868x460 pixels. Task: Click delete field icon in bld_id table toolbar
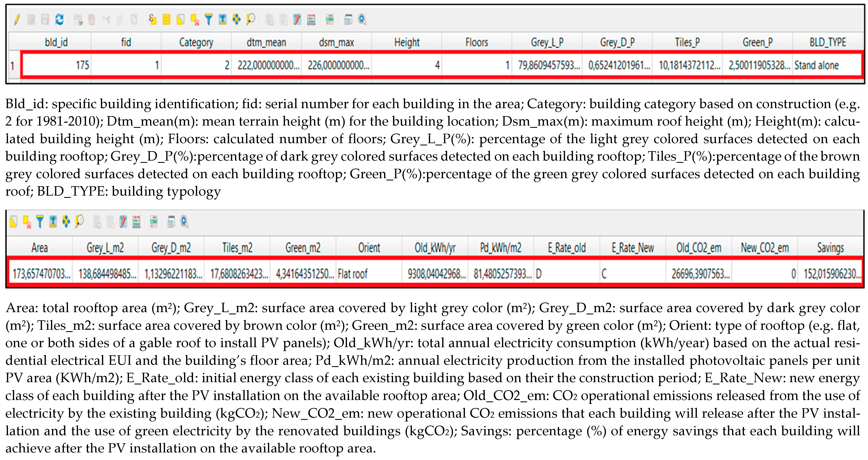(x=283, y=19)
